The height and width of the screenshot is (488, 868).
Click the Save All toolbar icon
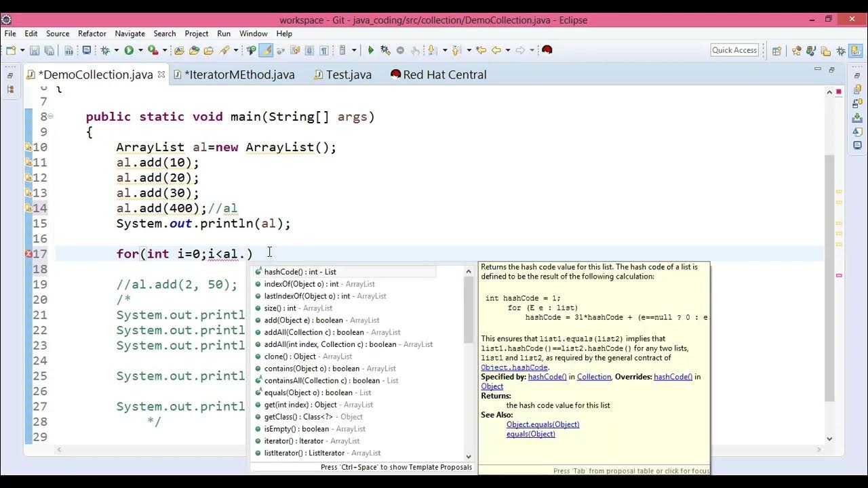click(x=49, y=50)
